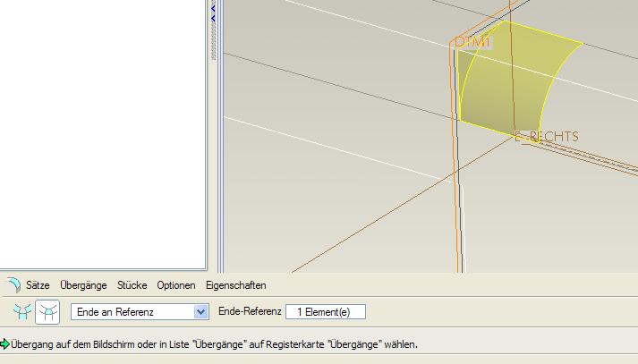The image size is (638, 364).
Task: Select the DTM1 datum plane label
Action: [x=473, y=42]
